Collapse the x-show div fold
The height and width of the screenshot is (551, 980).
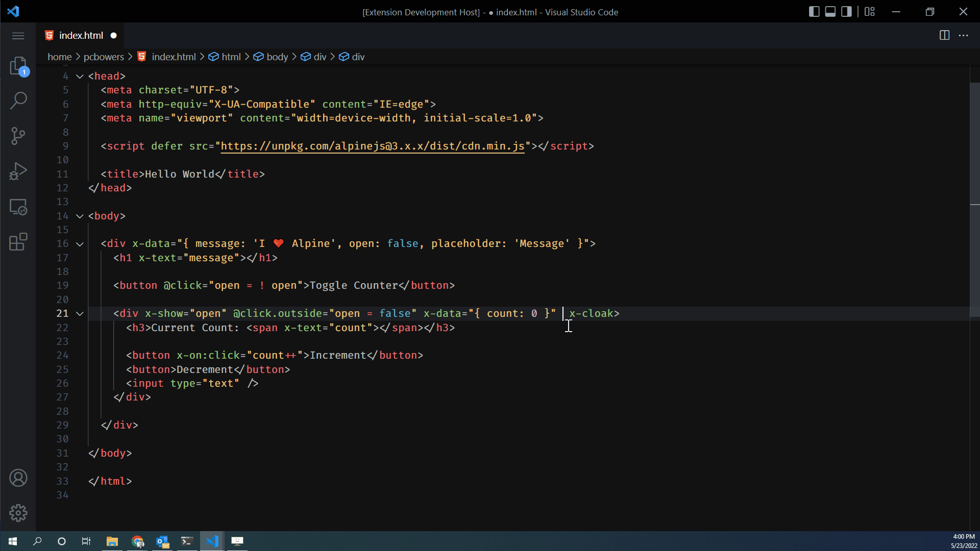click(80, 313)
